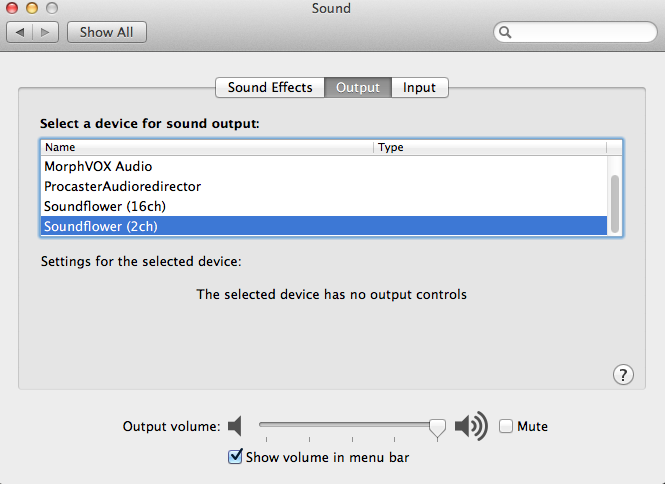This screenshot has height=484, width=665.
Task: Click the low volume speaker icon
Action: pyautogui.click(x=235, y=427)
